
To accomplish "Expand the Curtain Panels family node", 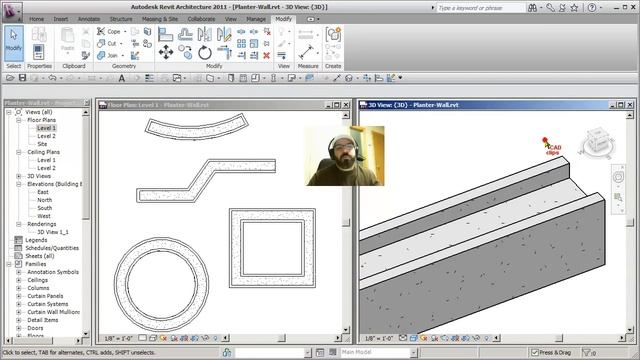I will tap(19, 296).
